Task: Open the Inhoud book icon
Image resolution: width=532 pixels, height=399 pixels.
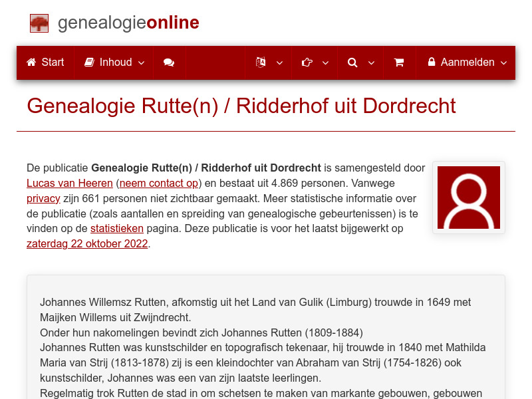Action: [90, 62]
